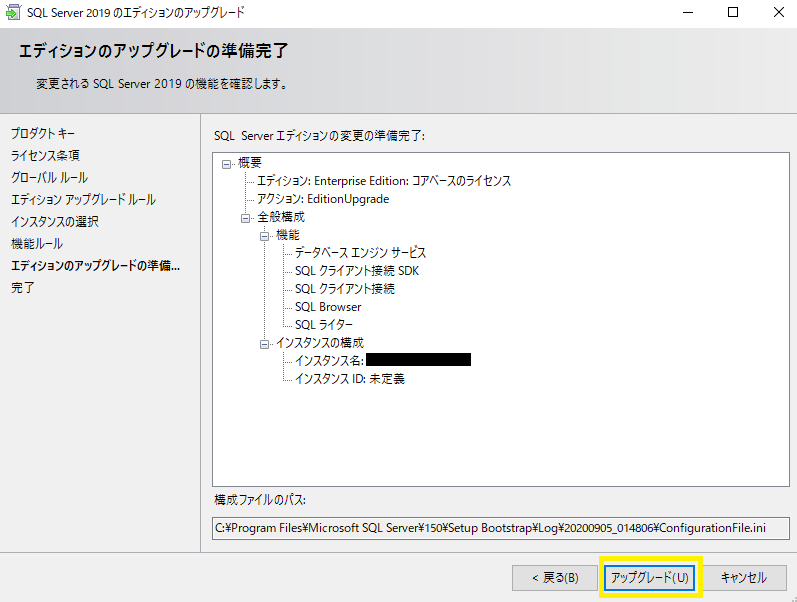Screen dimensions: 797x602
Task: Select the 完了 step in sidebar
Action: coord(23,287)
